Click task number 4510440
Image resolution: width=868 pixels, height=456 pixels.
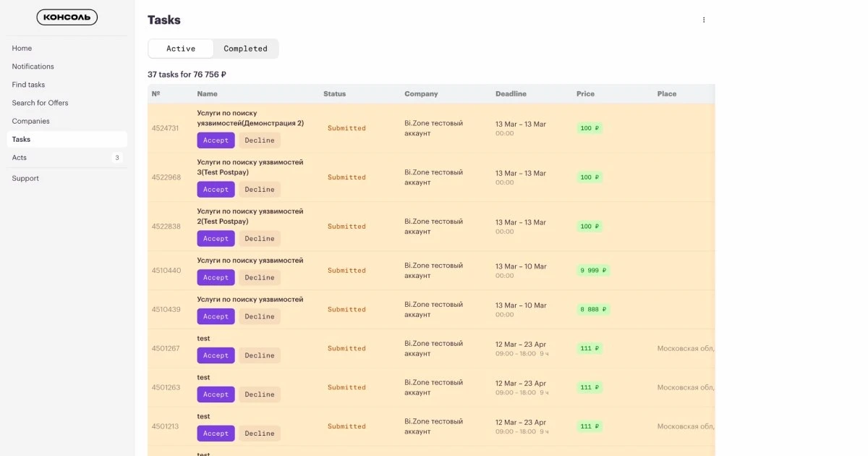point(166,271)
